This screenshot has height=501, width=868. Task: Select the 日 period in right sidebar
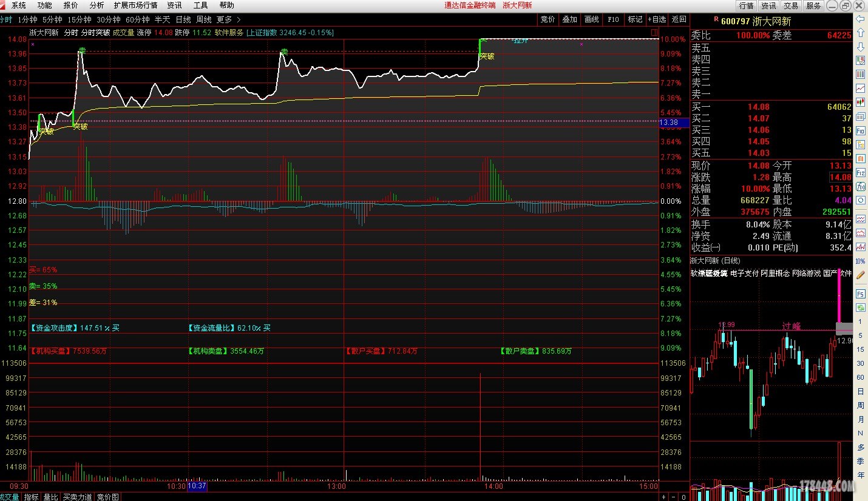pyautogui.click(x=860, y=391)
